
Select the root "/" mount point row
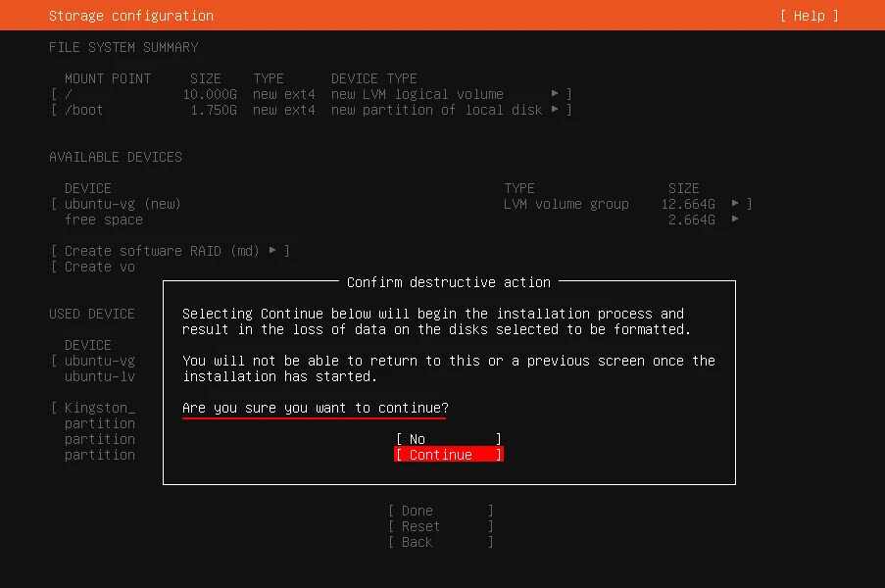(x=69, y=94)
